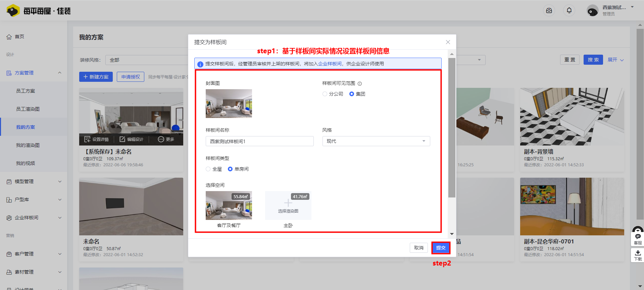644x290 pixels.
Task: Click 新建方案 button
Action: tap(96, 77)
